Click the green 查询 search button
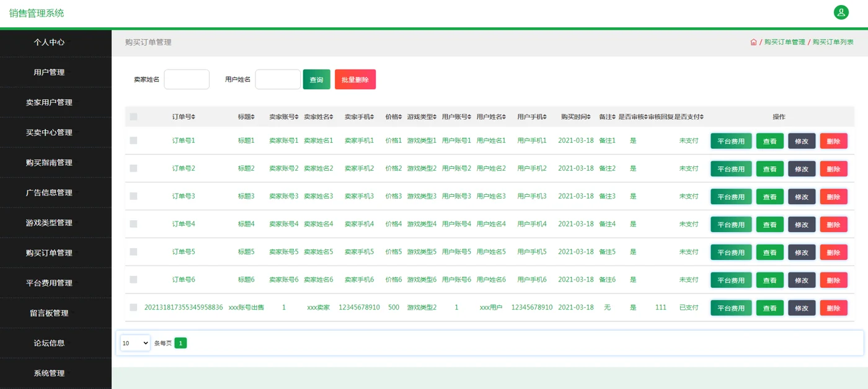 pyautogui.click(x=316, y=79)
